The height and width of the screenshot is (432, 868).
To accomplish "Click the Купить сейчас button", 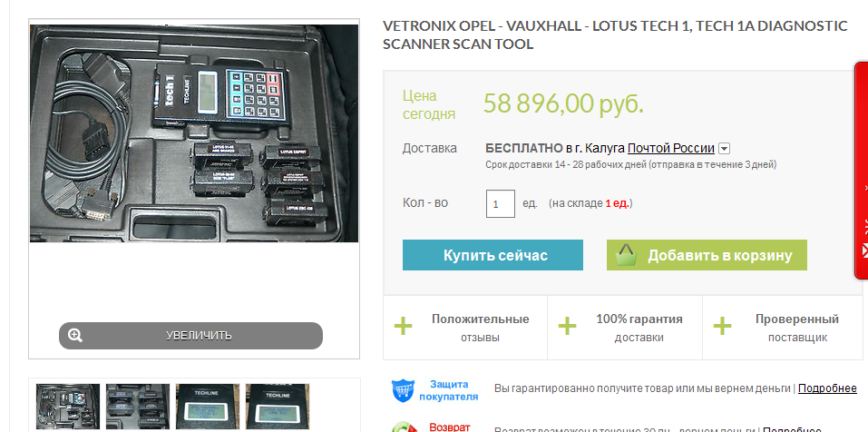I will pos(493,255).
